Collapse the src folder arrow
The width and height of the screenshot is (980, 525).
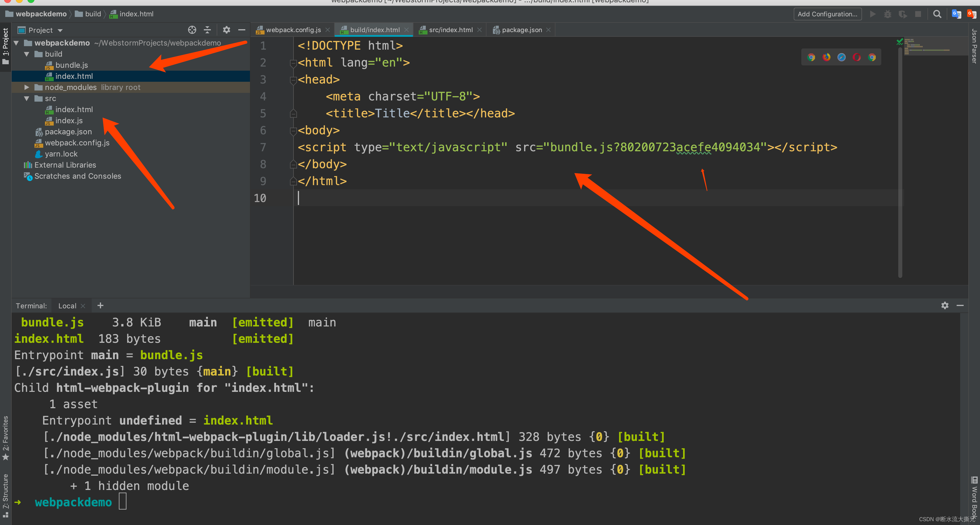pyautogui.click(x=27, y=98)
